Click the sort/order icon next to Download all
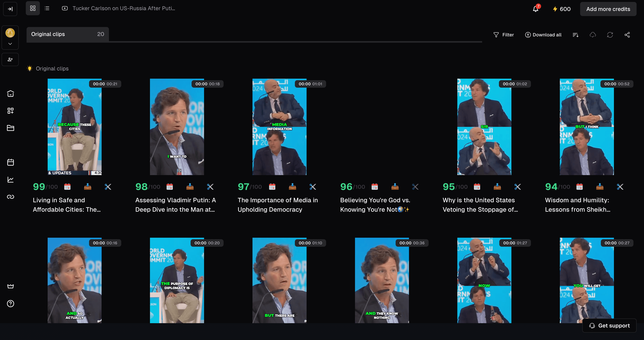Viewport: 644px width, 340px height. pyautogui.click(x=576, y=35)
